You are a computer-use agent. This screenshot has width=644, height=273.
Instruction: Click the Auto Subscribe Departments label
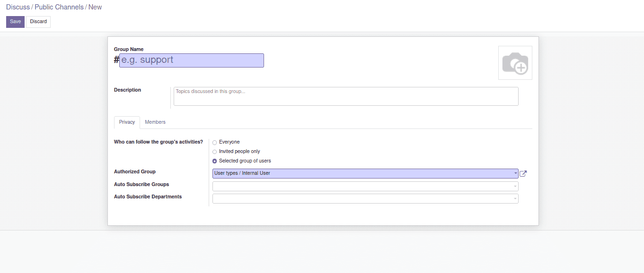pyautogui.click(x=148, y=197)
